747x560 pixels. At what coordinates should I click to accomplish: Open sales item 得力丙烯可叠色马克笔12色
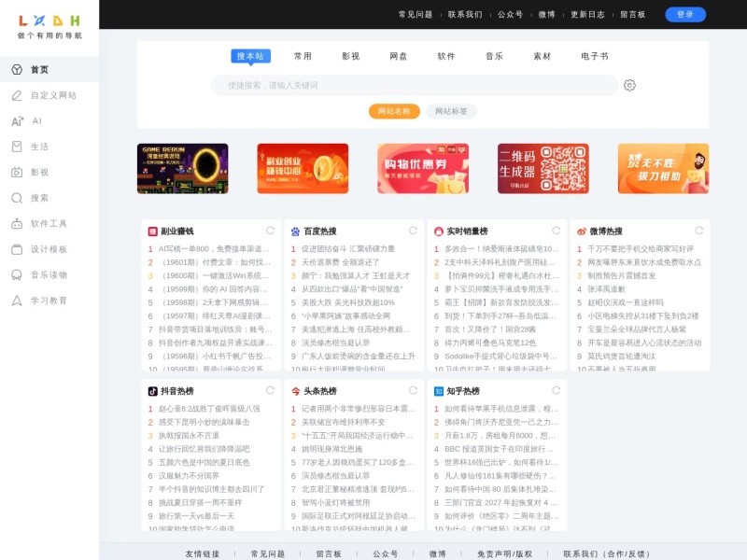pyautogui.click(x=490, y=343)
